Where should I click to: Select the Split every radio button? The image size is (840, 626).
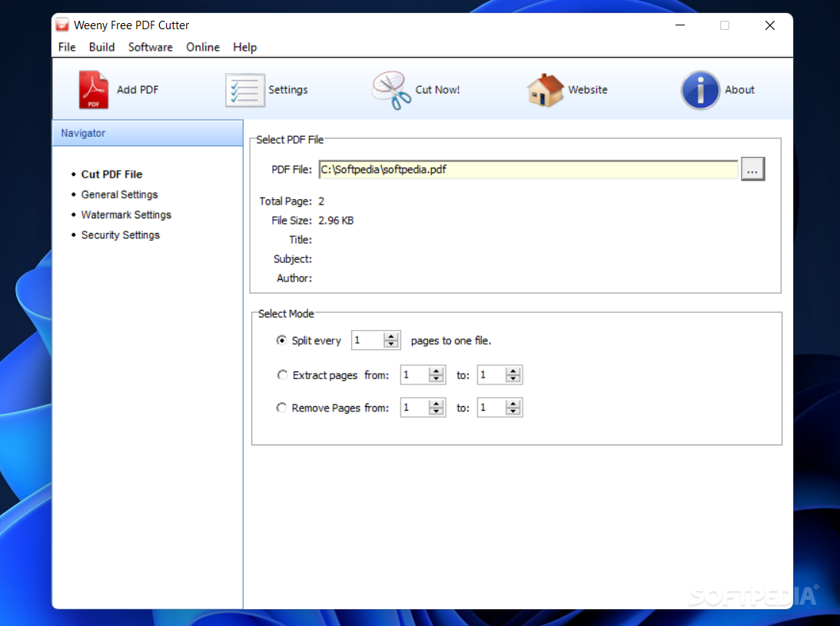click(281, 341)
